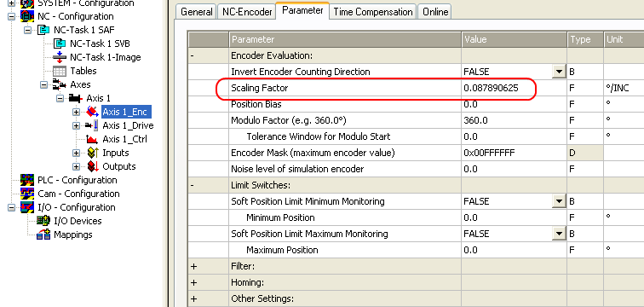Collapse the Limit Switches section

point(193,185)
